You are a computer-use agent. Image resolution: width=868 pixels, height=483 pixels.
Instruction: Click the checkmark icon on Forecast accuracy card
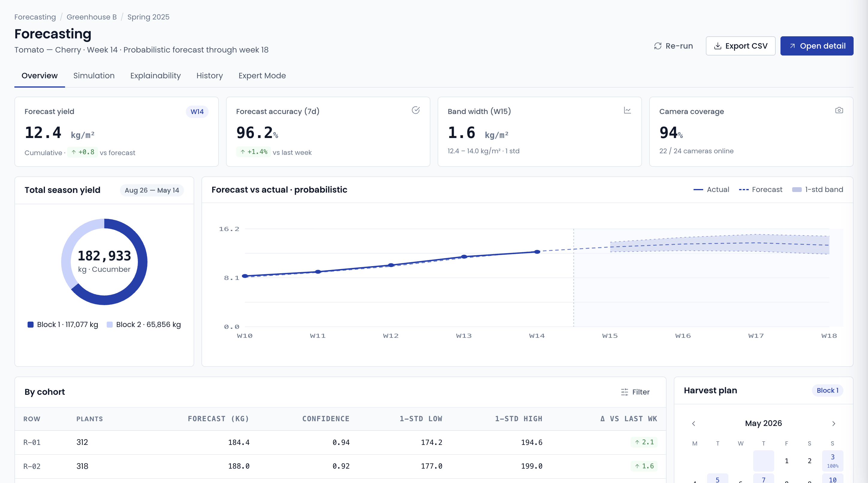coord(415,110)
